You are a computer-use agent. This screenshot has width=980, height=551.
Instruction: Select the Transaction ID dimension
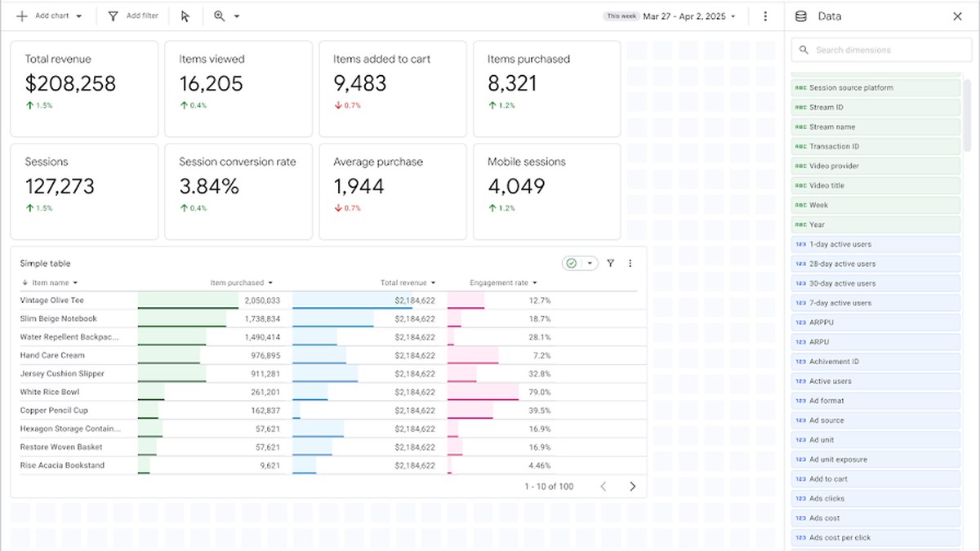(876, 146)
